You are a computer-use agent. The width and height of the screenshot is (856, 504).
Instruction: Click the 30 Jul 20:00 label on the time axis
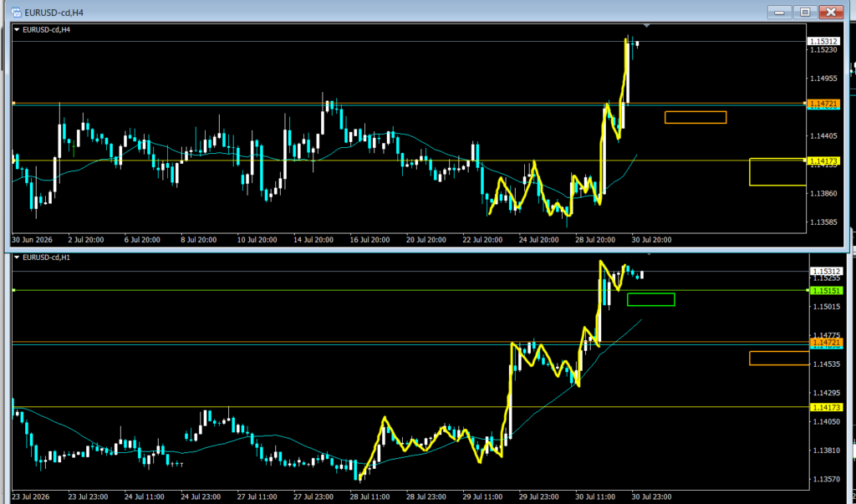point(652,240)
